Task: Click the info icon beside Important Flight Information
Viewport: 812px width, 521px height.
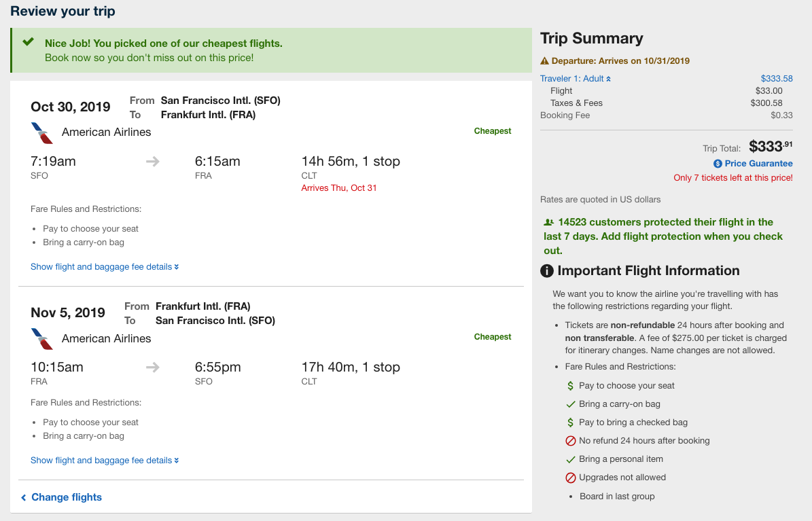Action: (x=547, y=271)
